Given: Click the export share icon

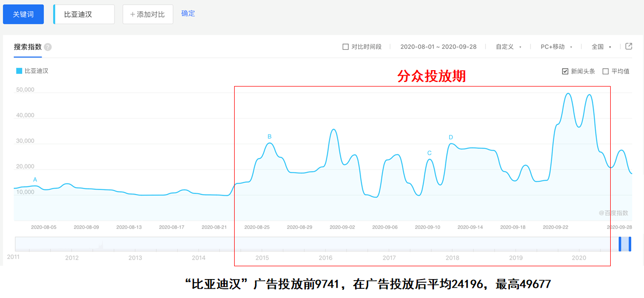Looking at the screenshot, I should point(629,46).
